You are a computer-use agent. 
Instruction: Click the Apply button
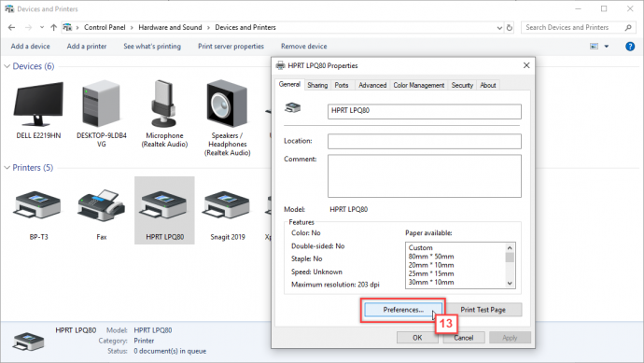(510, 338)
